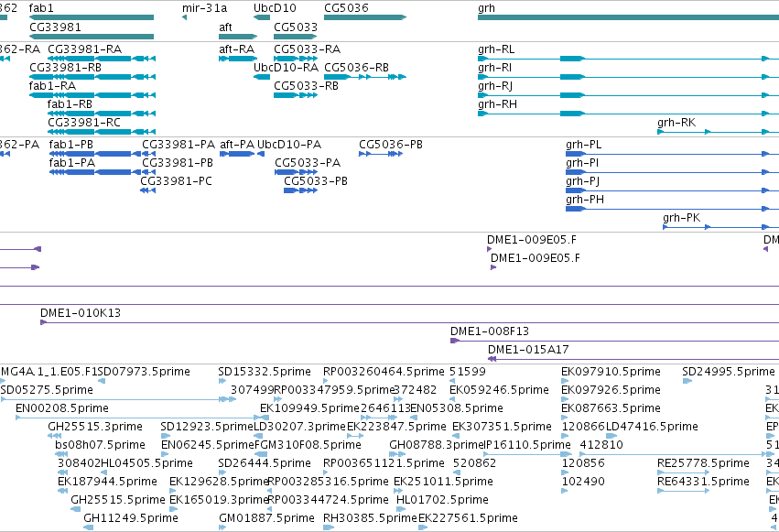Image resolution: width=779 pixels, height=532 pixels.
Task: Select the CG5033-RB transcript label
Action: pos(307,86)
